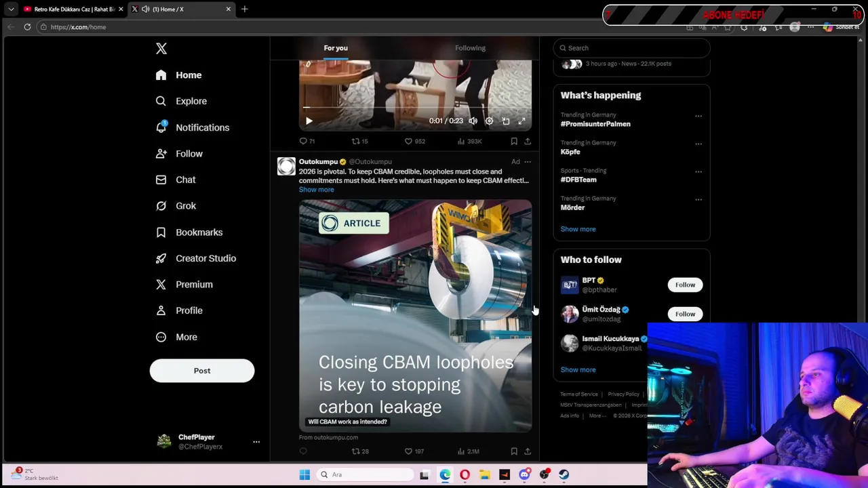868x488 pixels.
Task: Open a new browser tab
Action: tap(245, 9)
